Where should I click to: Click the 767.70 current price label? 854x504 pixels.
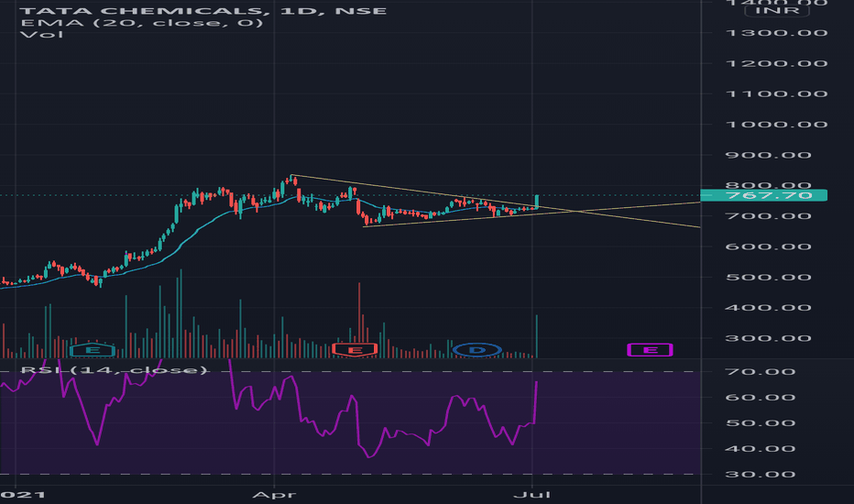coord(763,195)
